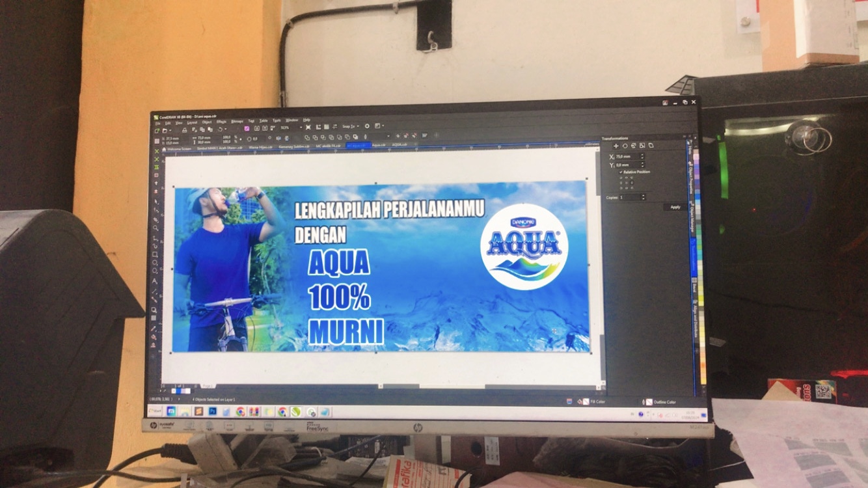This screenshot has height=488, width=868.
Task: Open the File menu
Action: tap(157, 122)
